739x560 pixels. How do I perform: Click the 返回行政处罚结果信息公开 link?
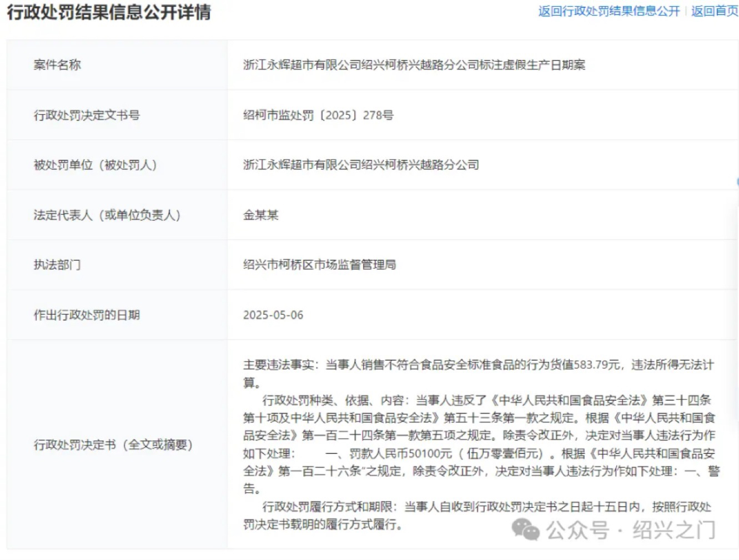[609, 11]
